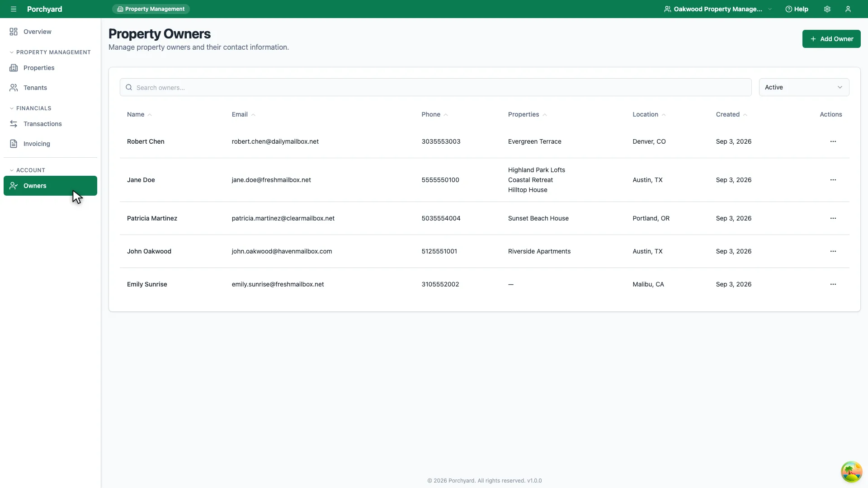The height and width of the screenshot is (488, 868).
Task: Sort table by Properties column
Action: tap(528, 114)
